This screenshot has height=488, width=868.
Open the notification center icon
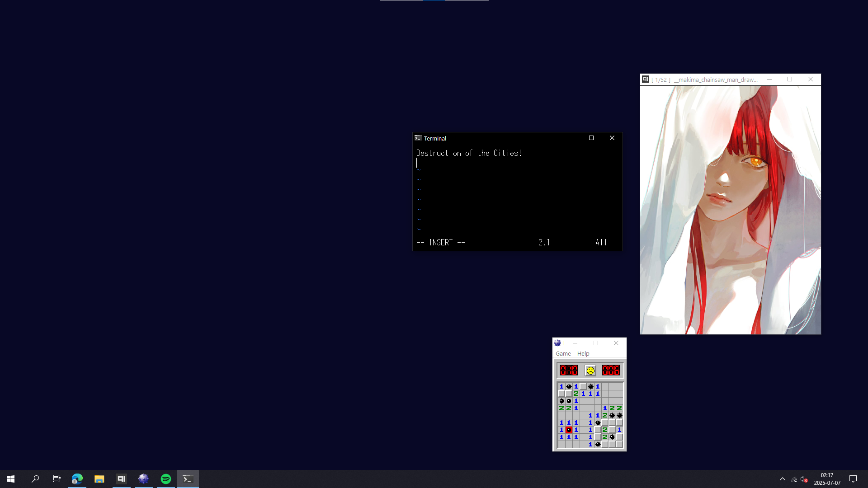[x=853, y=479]
